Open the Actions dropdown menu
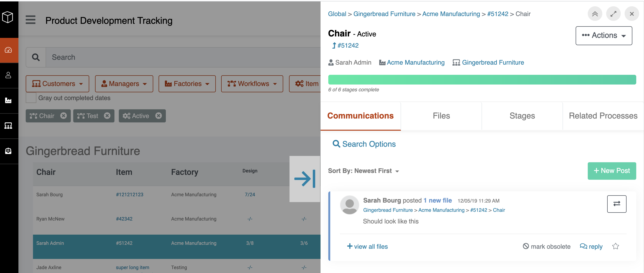This screenshot has height=273, width=644. pyautogui.click(x=604, y=35)
